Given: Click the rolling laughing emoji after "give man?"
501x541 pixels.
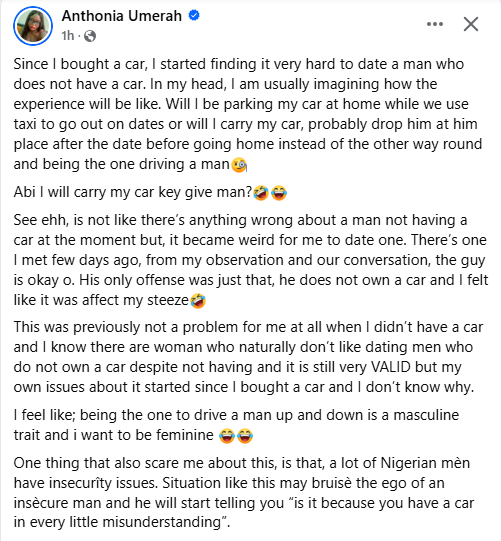Looking at the screenshot, I should tap(261, 193).
